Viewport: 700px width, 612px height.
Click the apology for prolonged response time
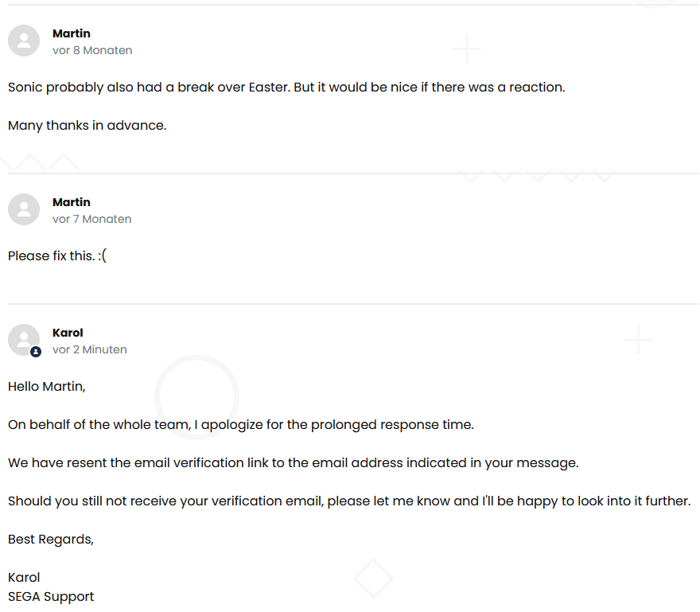[x=241, y=425]
